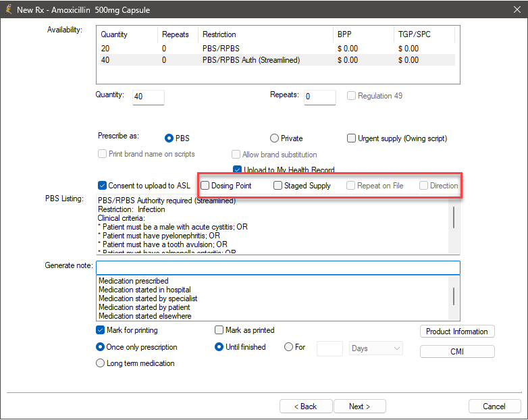Tick Allow brand substitution checkbox
528x420 pixels.
tap(236, 154)
